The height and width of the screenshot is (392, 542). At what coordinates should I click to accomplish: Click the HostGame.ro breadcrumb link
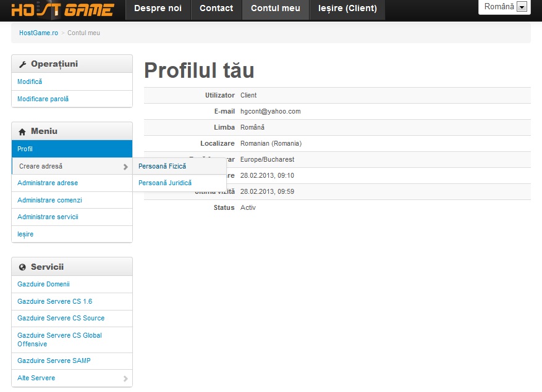point(38,33)
